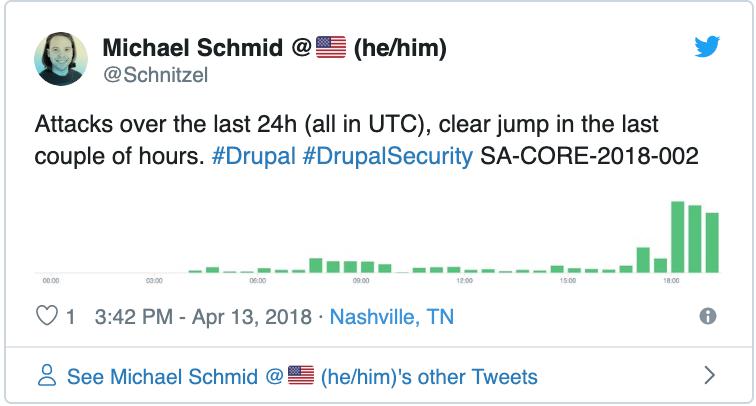Click the person icon beside other Tweets
The image size is (756, 406).
pos(47,375)
